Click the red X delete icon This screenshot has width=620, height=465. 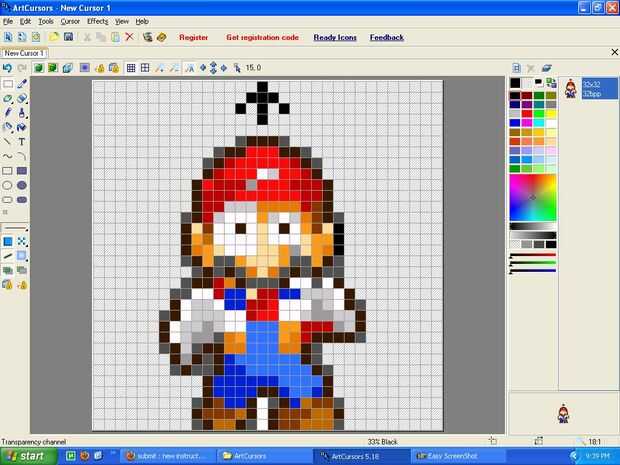129,37
